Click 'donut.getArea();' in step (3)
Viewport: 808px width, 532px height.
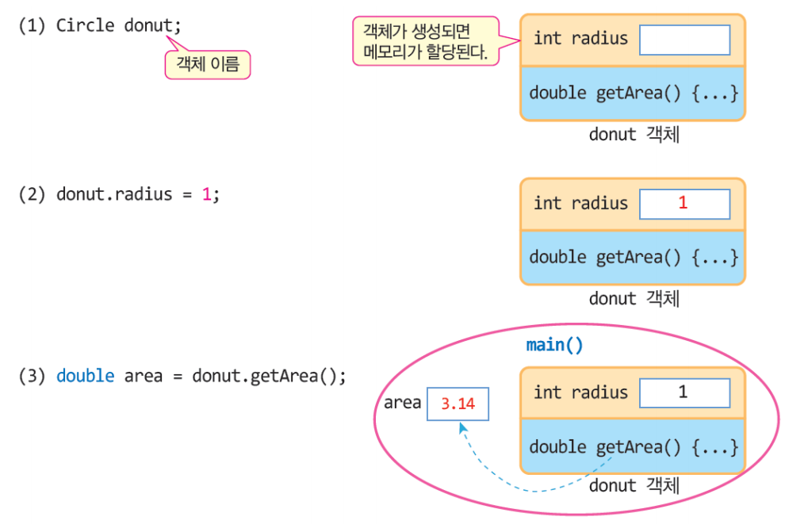(x=269, y=376)
